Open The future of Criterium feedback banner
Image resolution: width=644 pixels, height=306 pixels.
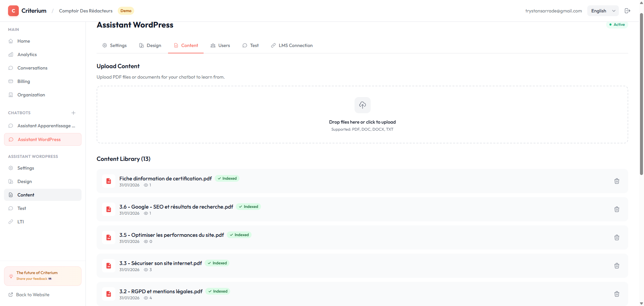[43, 276]
